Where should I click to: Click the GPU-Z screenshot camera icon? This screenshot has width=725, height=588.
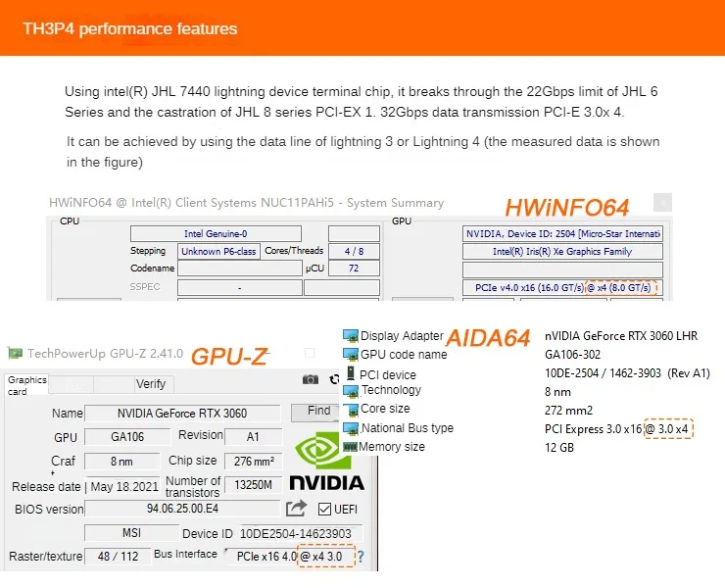311,380
